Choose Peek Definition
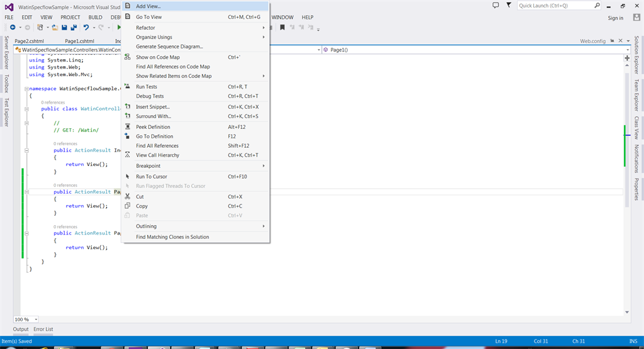The height and width of the screenshot is (349, 644). [x=196, y=127]
